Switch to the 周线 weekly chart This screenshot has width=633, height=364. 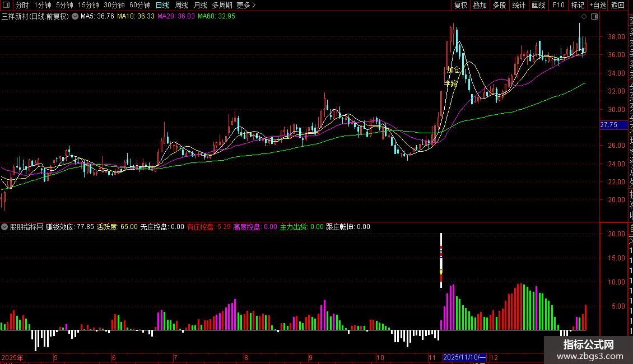tap(181, 5)
